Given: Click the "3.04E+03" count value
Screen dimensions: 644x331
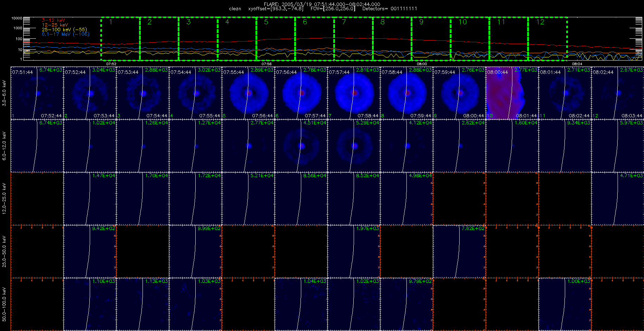Looking at the screenshot, I should tap(103, 70).
